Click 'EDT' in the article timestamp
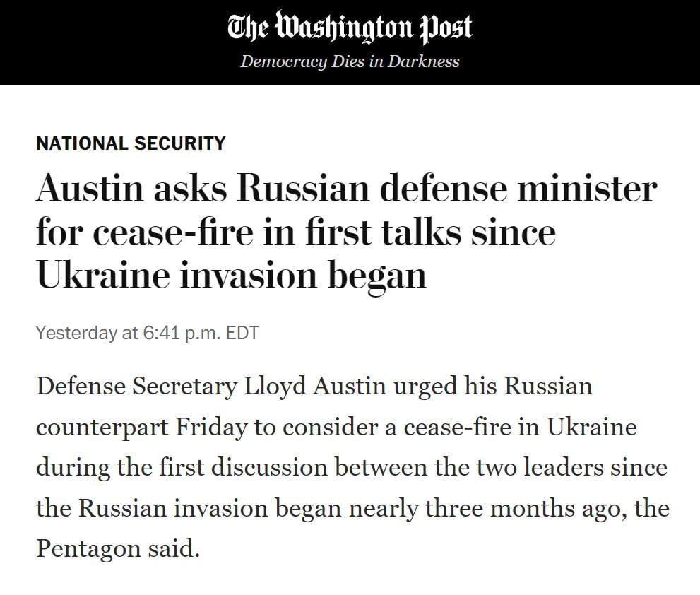Screen dimensions: 700x595 (242, 332)
